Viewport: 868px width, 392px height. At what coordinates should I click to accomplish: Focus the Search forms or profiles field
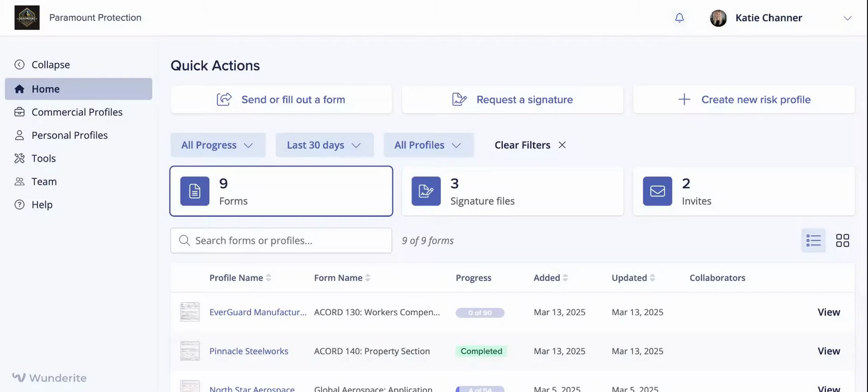point(289,241)
